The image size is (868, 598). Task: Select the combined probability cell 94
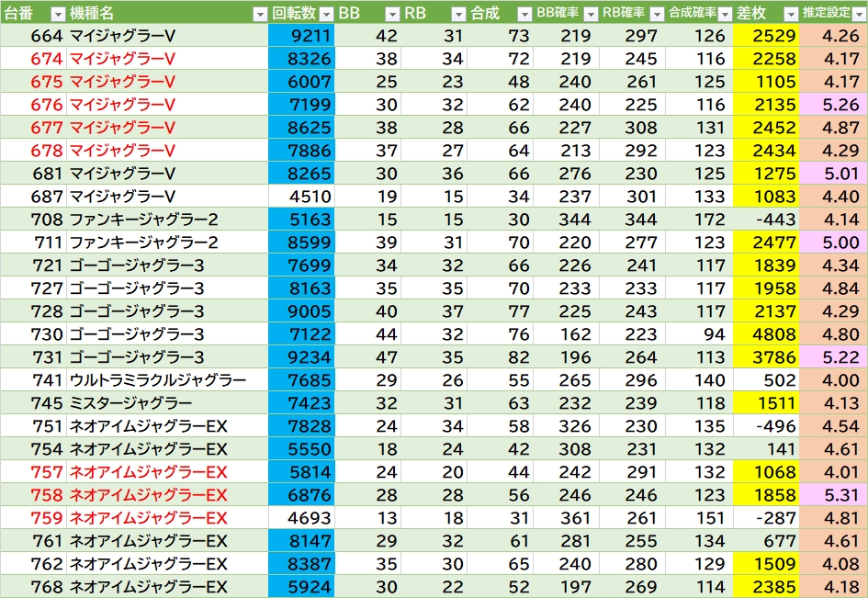[x=700, y=334]
